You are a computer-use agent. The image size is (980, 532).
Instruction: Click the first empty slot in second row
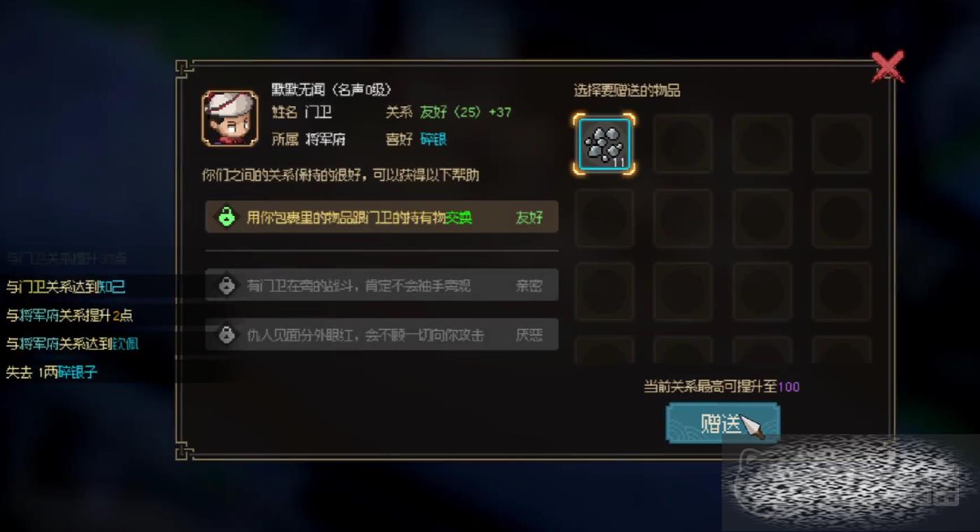604,218
